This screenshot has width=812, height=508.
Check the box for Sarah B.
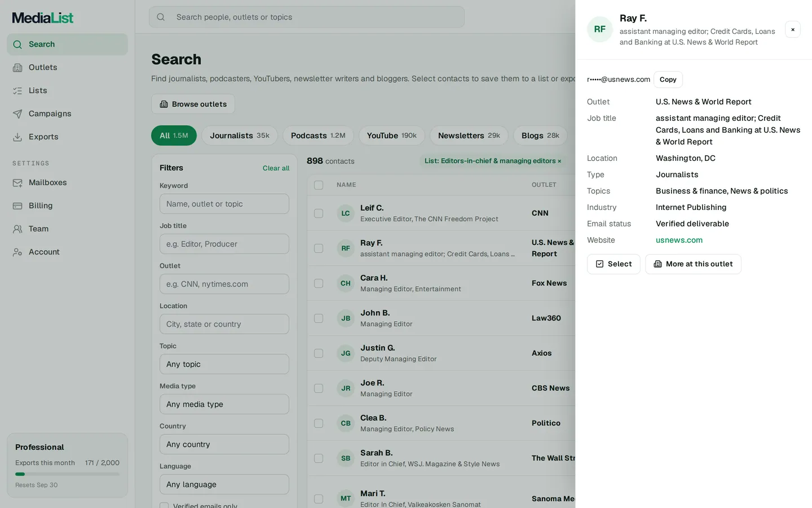pos(319,458)
